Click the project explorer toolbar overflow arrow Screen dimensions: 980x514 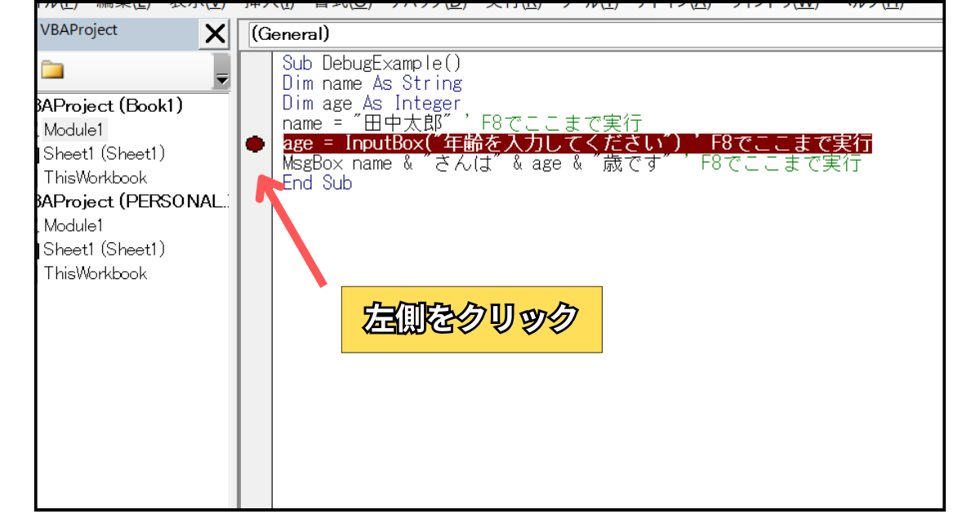point(221,78)
